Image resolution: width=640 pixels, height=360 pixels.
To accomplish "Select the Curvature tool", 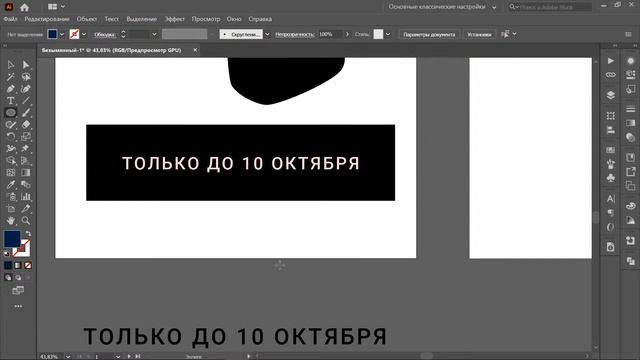I will pos(26,89).
